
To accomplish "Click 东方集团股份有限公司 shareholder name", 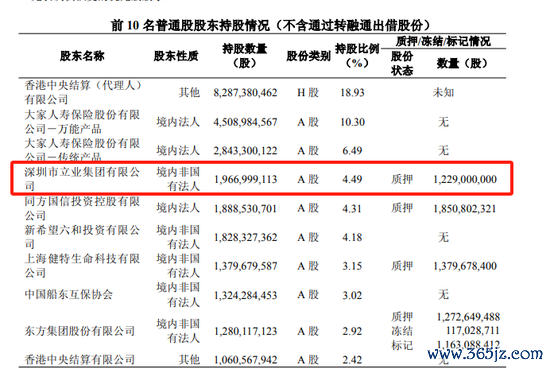I will [x=80, y=331].
